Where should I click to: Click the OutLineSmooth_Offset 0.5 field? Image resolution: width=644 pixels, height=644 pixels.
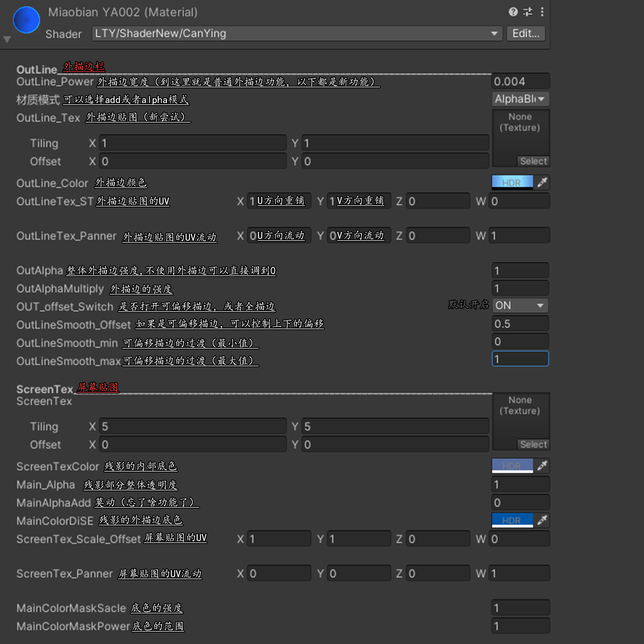pos(520,324)
